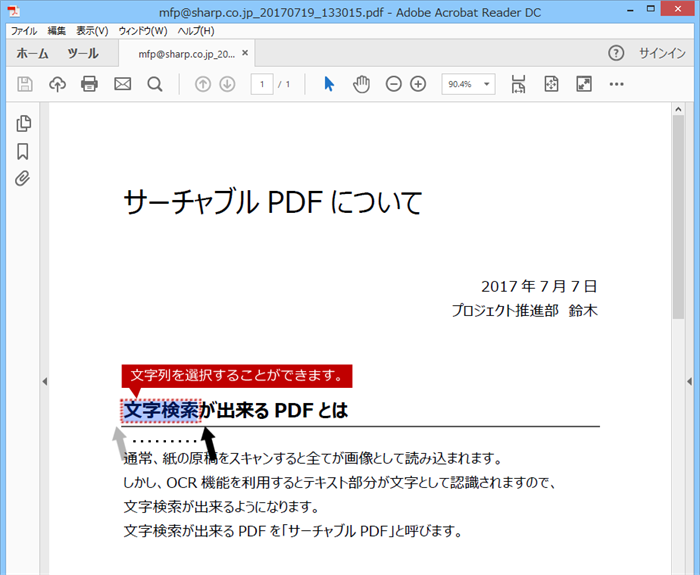Click fit one full page icon
Screen dimensions: 700x575
(x=551, y=84)
